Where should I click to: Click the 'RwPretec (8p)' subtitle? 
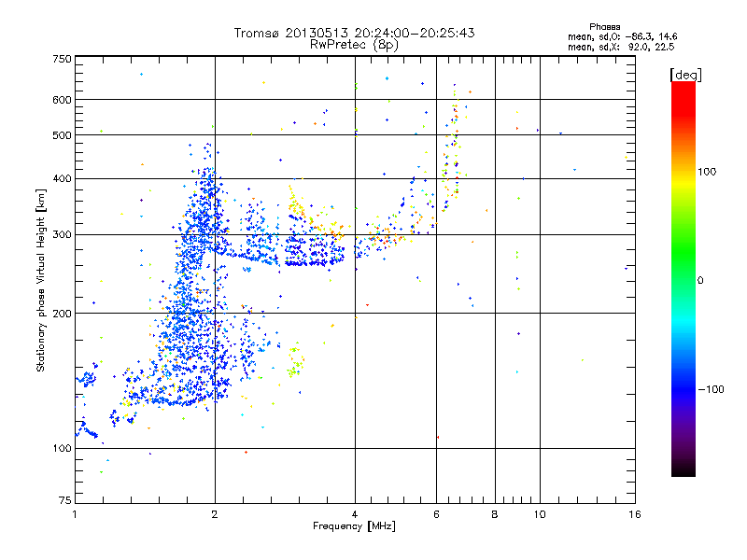click(354, 45)
